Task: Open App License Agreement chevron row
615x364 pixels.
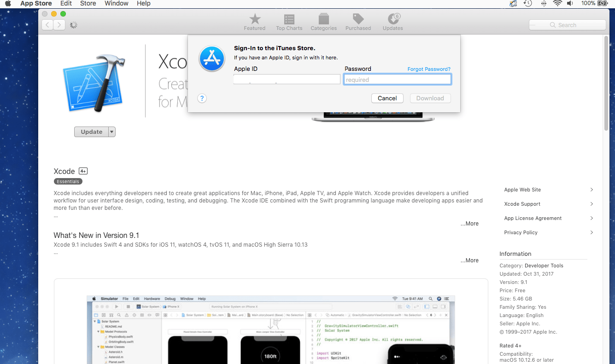Action: (x=549, y=218)
